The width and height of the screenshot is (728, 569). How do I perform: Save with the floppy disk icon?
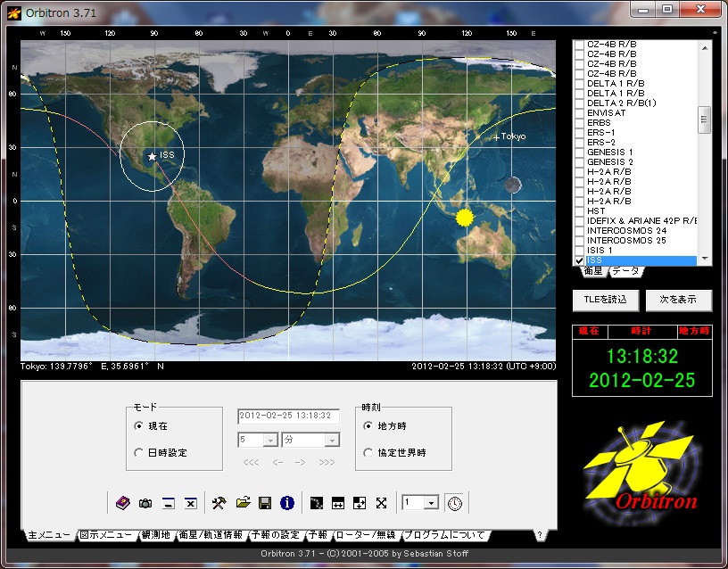coord(265,503)
